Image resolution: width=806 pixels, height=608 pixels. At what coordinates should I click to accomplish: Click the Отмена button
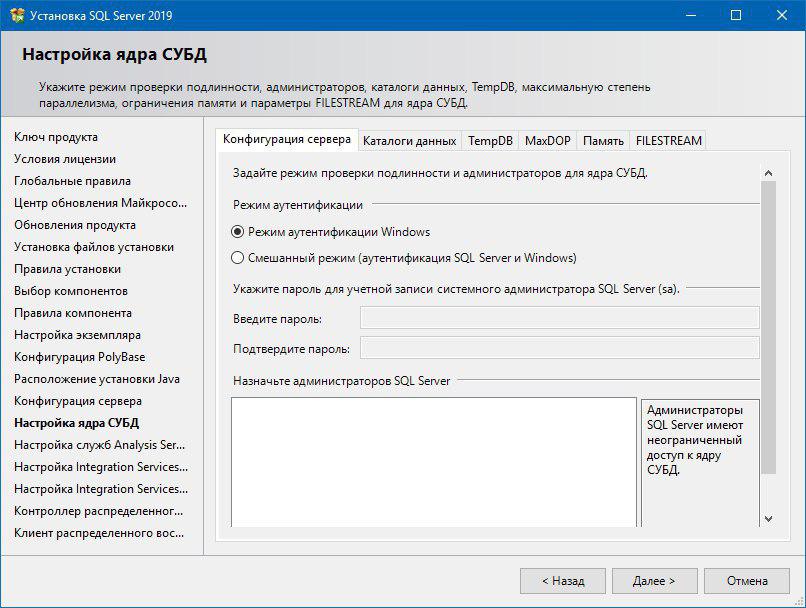point(747,581)
